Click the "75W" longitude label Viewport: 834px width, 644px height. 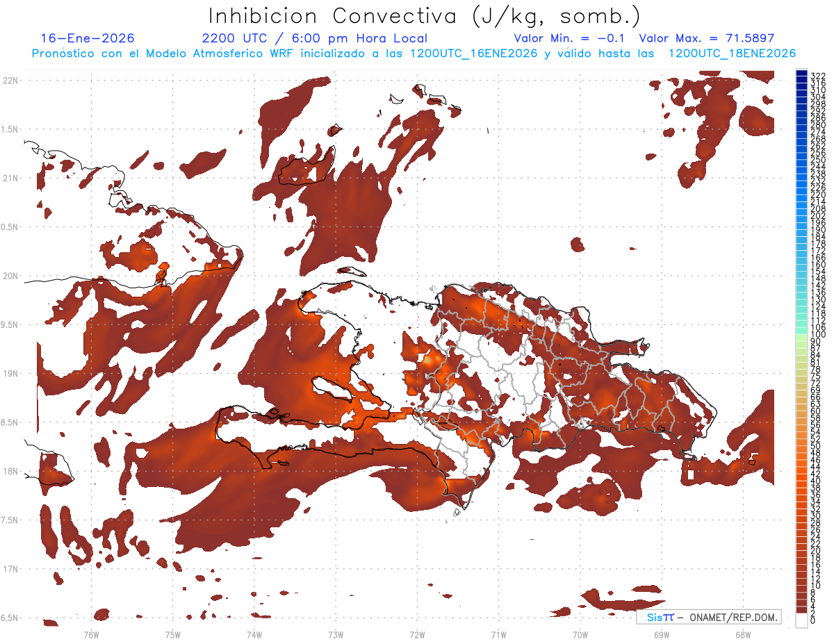click(x=173, y=635)
